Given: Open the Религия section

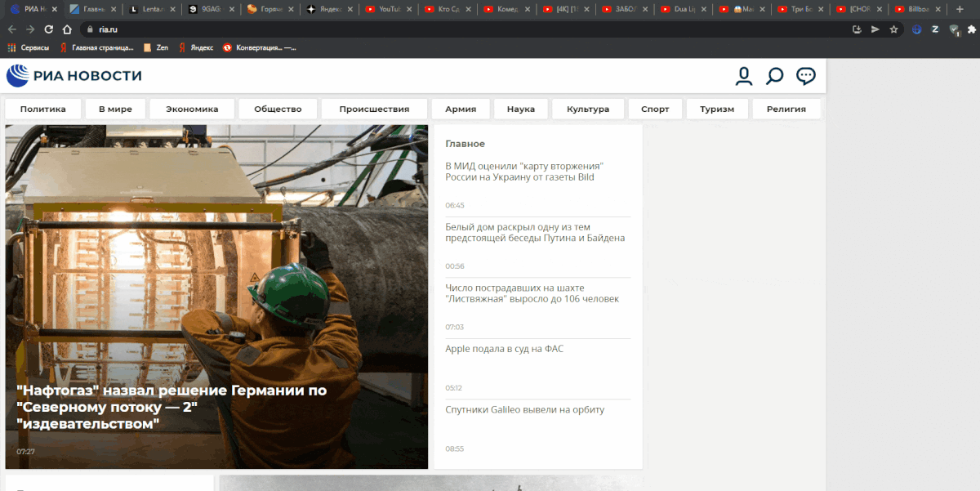Looking at the screenshot, I should coord(786,109).
